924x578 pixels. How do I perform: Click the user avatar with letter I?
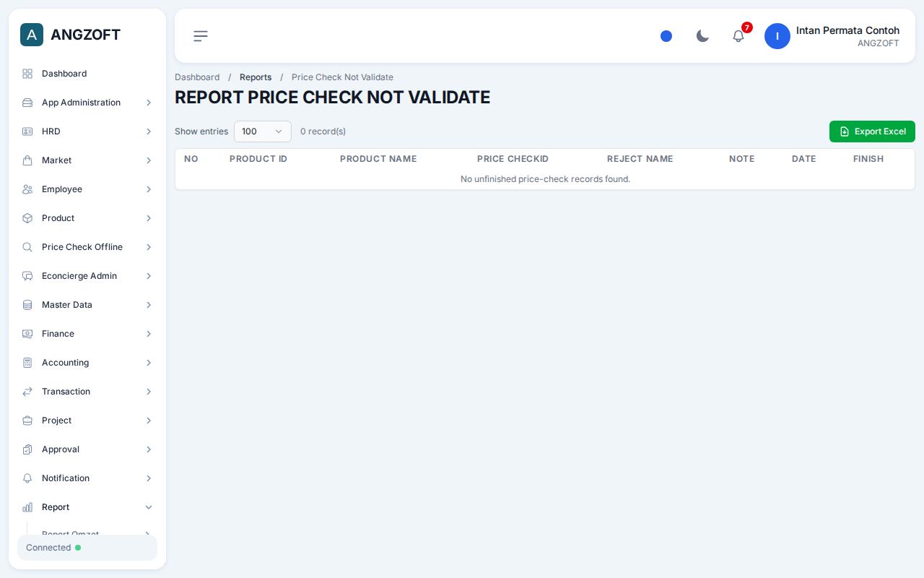[777, 36]
